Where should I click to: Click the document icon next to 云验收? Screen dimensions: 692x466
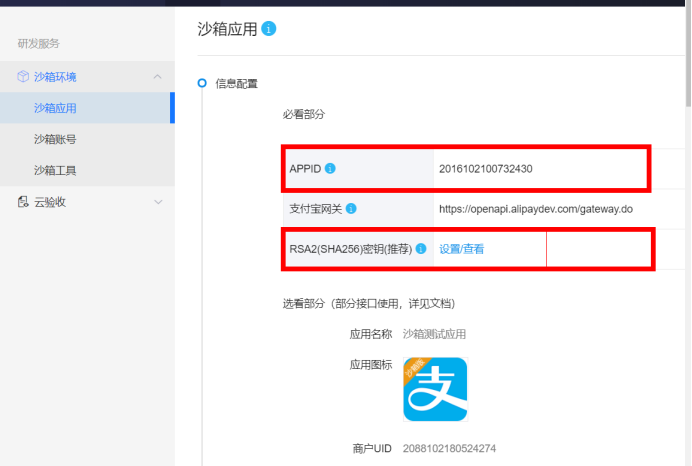pyautogui.click(x=23, y=202)
